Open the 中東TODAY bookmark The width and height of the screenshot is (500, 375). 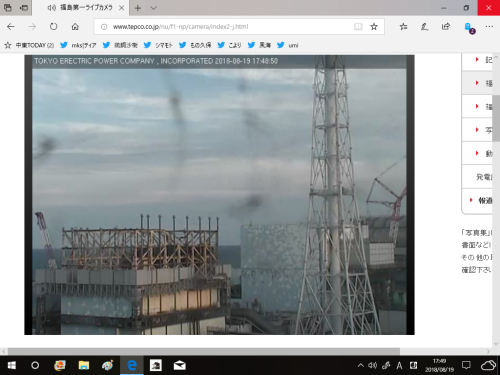pos(29,45)
